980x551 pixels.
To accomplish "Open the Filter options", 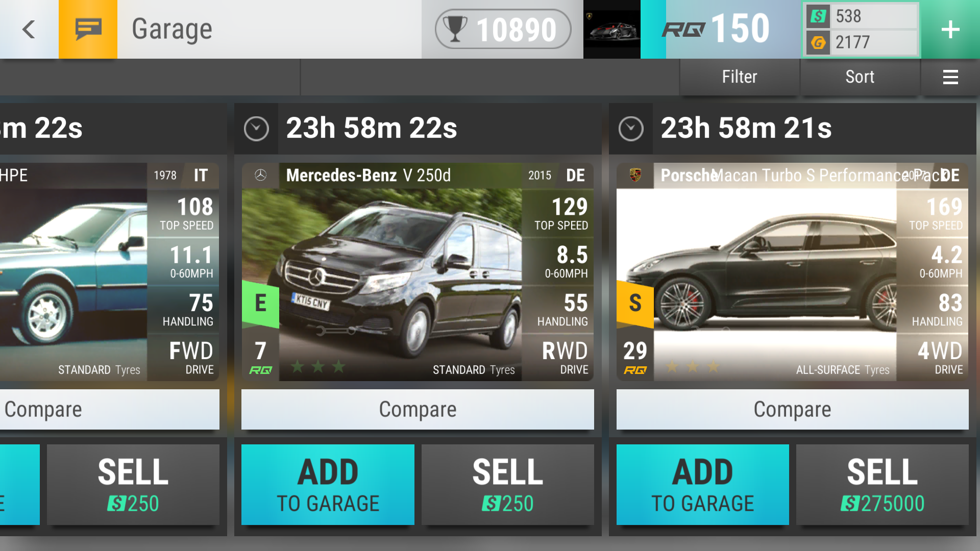I will point(739,77).
